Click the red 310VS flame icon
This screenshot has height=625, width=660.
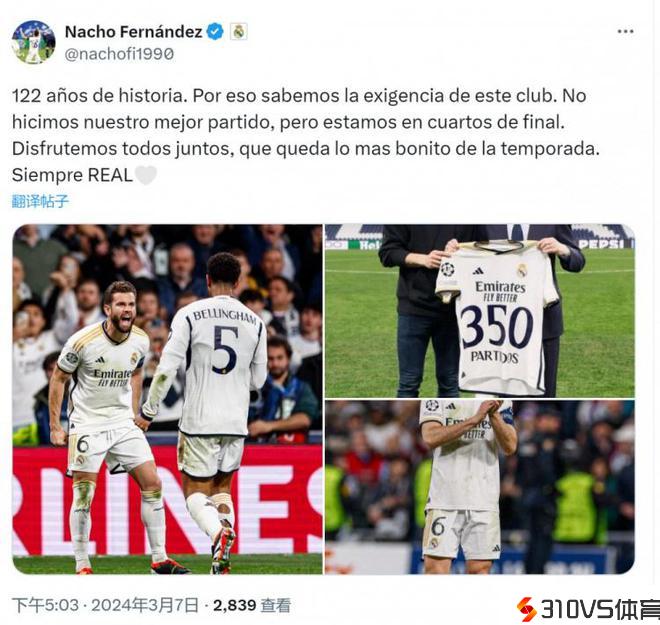pos(527,609)
